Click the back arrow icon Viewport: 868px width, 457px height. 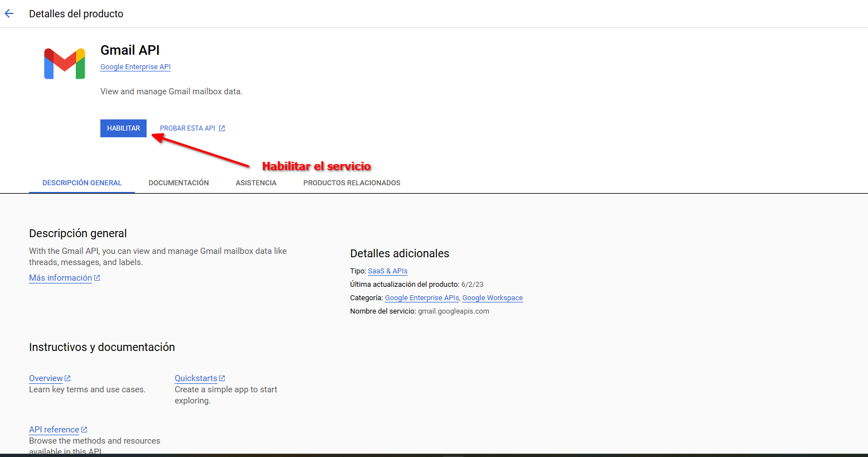(9, 14)
